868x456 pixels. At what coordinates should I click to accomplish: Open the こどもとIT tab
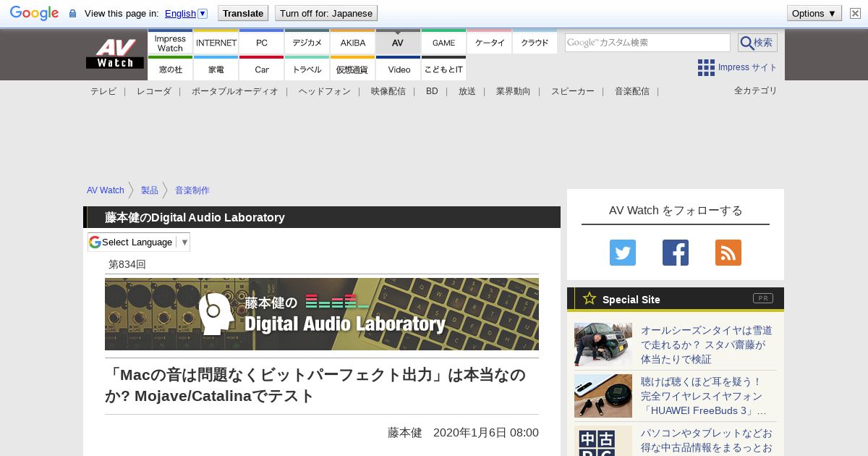pyautogui.click(x=443, y=69)
